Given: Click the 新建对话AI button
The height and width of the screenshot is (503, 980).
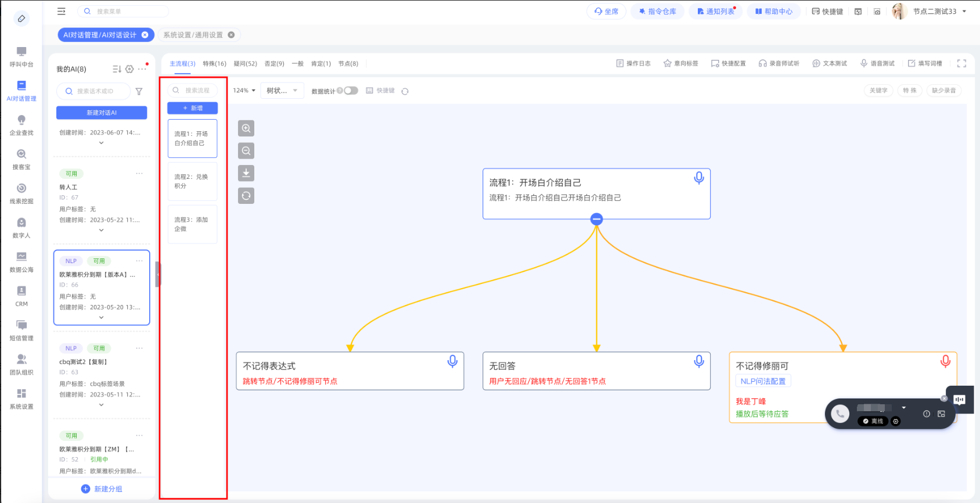Looking at the screenshot, I should click(x=102, y=113).
